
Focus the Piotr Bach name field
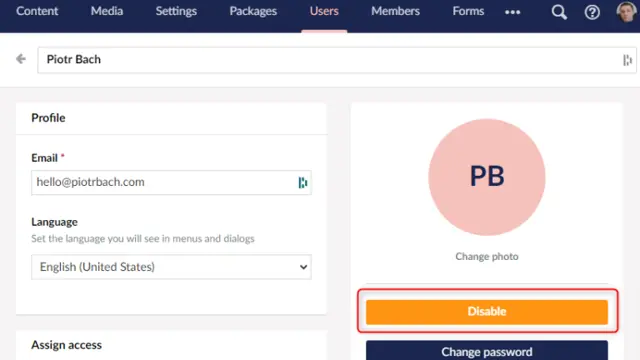tap(337, 60)
